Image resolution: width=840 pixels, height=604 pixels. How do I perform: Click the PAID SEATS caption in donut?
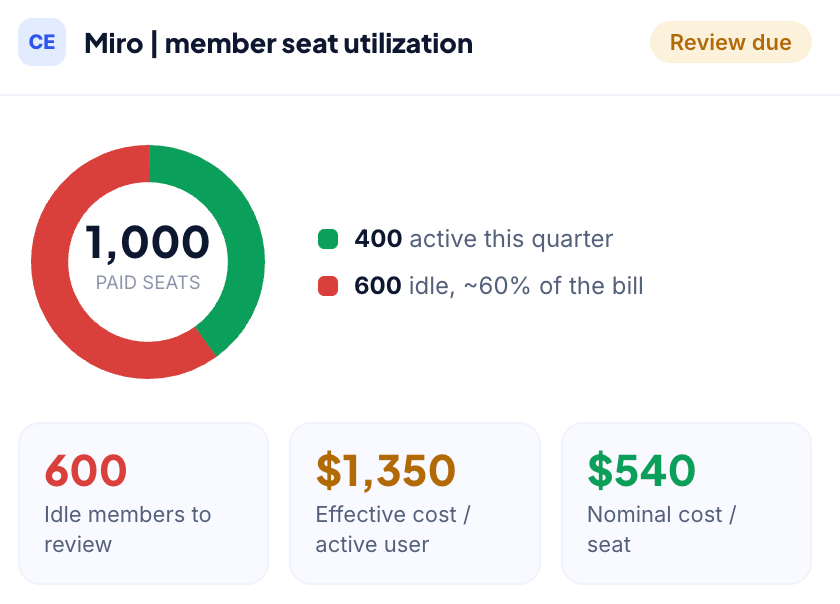(148, 282)
